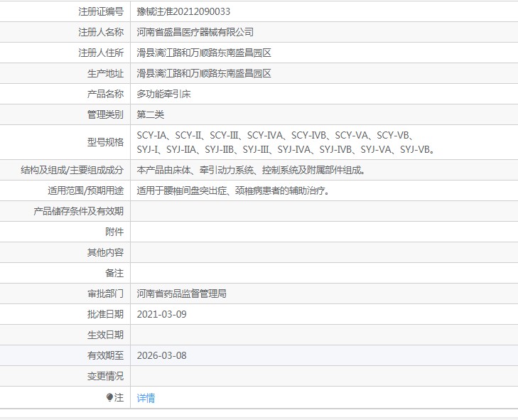Select company name 河南省盛昌医疗器械有限公司
Image resolution: width=518 pixels, height=420 pixels.
195,32
